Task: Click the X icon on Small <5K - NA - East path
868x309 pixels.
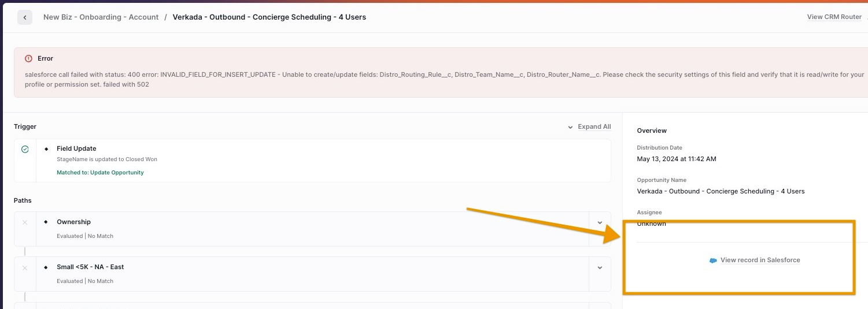Action: [25, 267]
